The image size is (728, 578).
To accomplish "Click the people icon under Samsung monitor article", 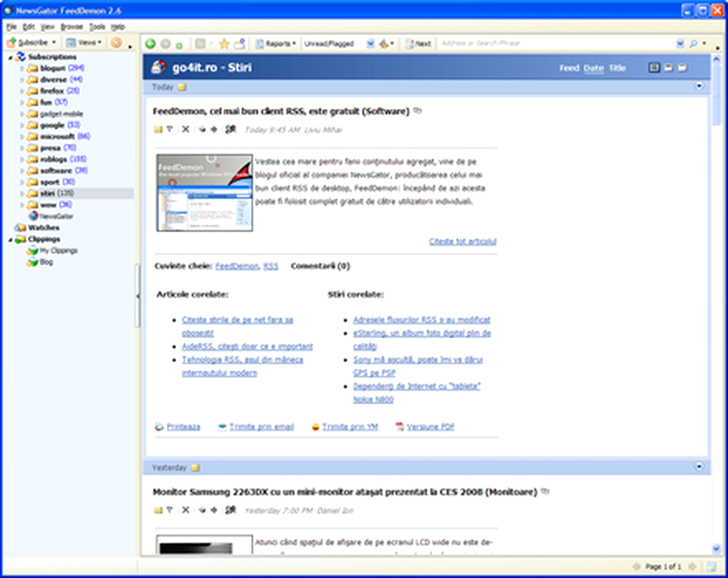I will (x=231, y=510).
